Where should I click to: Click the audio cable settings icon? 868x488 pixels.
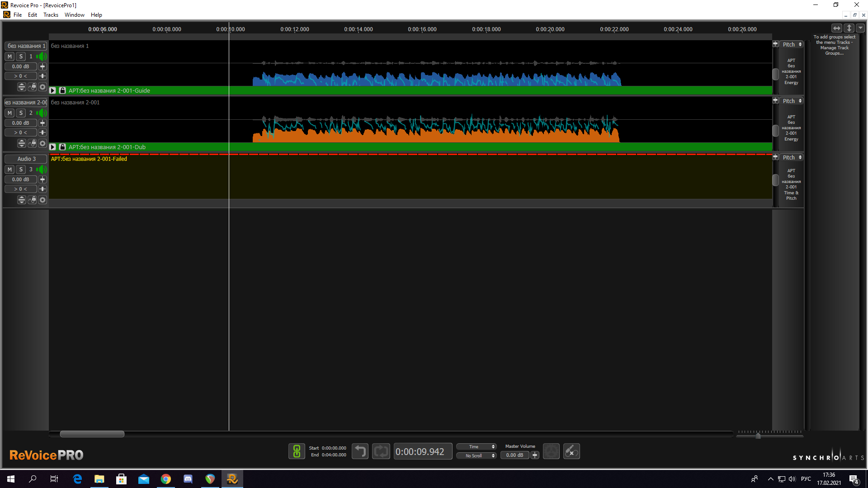coord(571,451)
